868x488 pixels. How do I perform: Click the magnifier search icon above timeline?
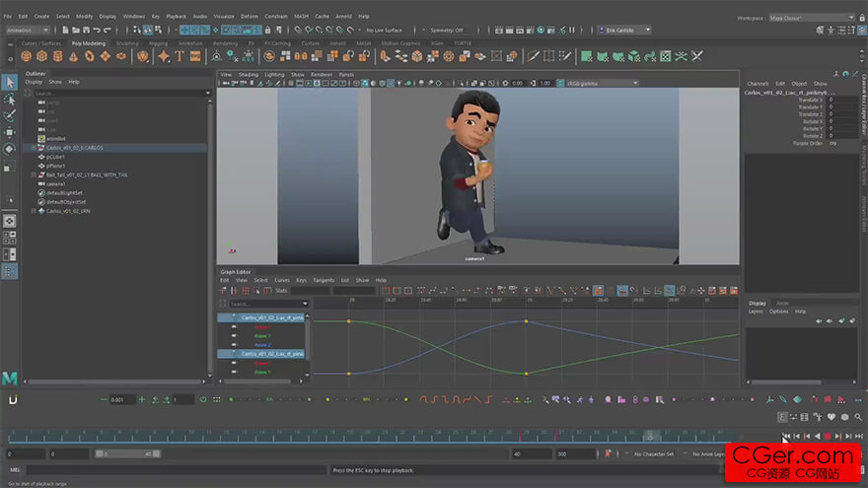[857, 417]
